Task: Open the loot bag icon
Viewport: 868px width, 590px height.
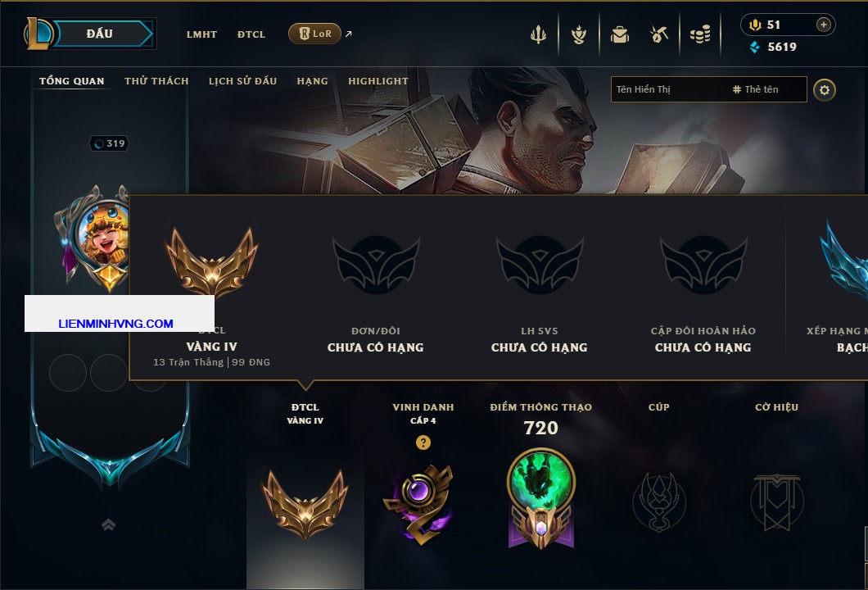Action: coord(620,35)
